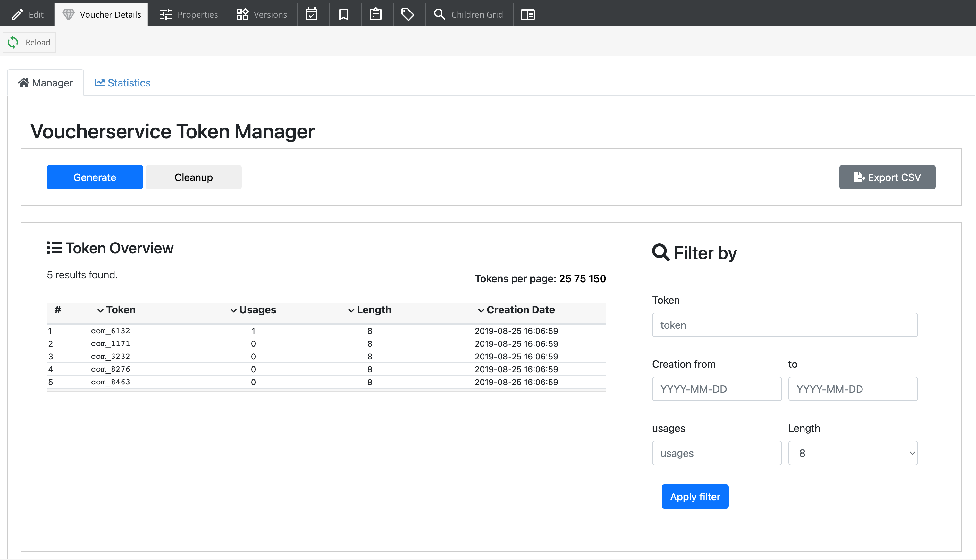The image size is (976, 560).
Task: Click the tag icon in toolbar
Action: click(x=408, y=14)
